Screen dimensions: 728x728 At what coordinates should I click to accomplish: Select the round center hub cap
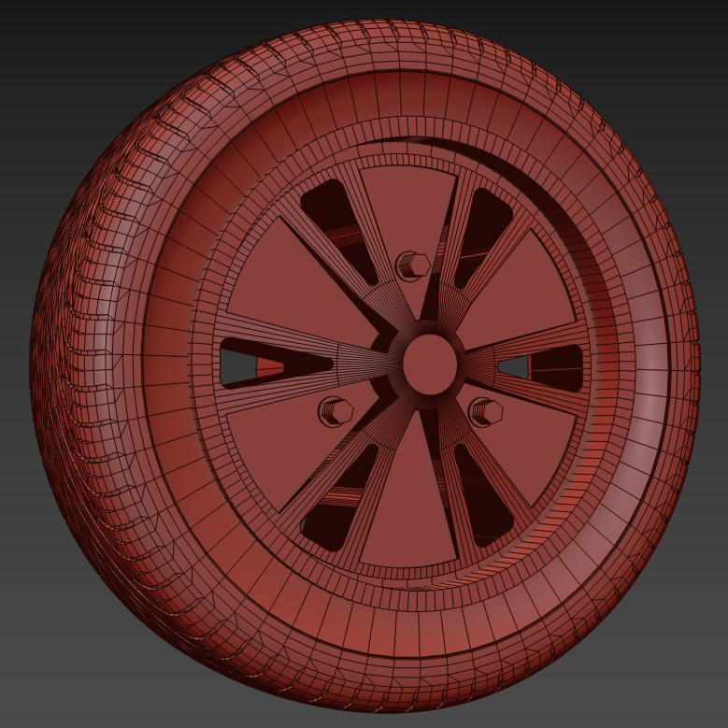(430, 364)
